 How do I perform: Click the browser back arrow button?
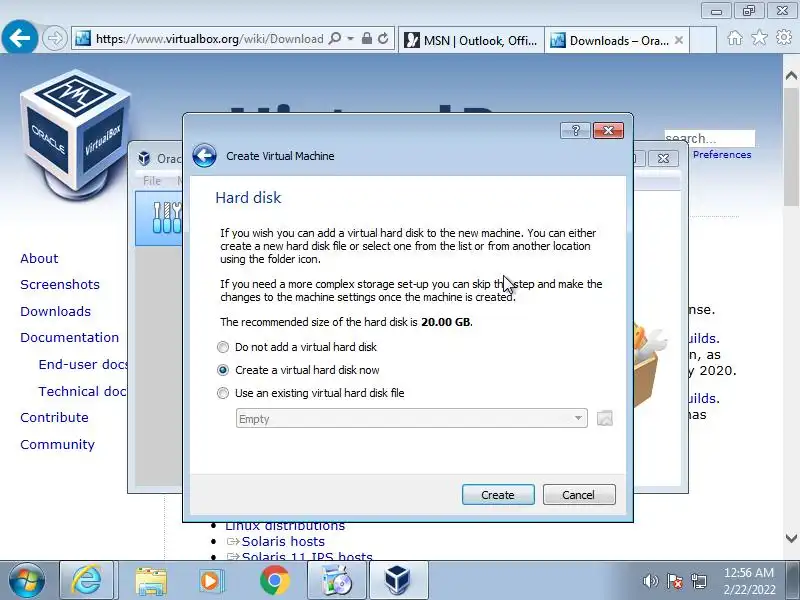[x=19, y=37]
